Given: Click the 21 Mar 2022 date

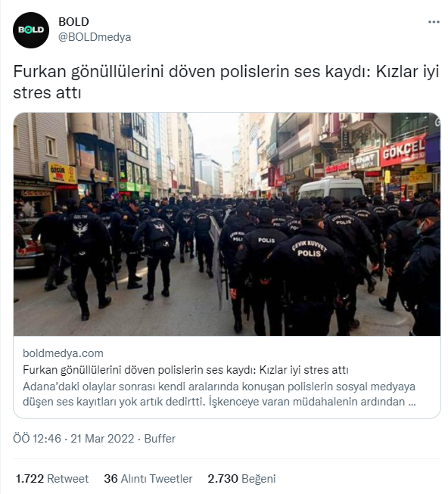Looking at the screenshot, I should 102,439.
